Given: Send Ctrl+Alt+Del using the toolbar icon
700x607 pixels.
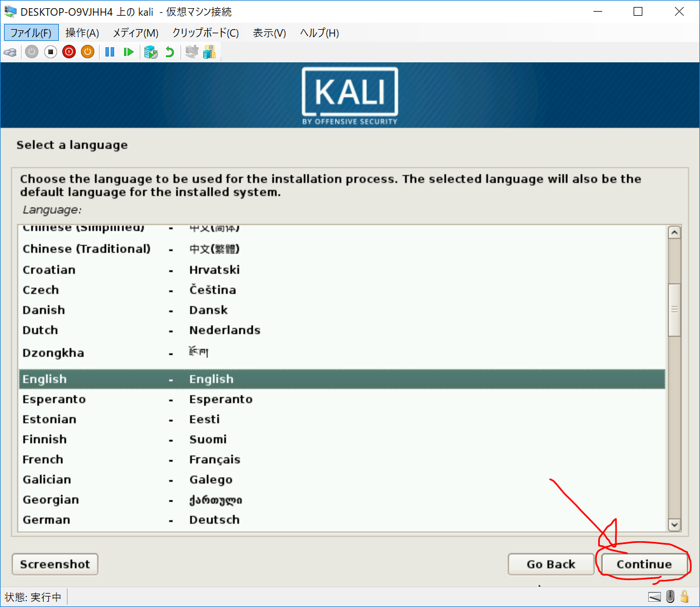Looking at the screenshot, I should 10,52.
